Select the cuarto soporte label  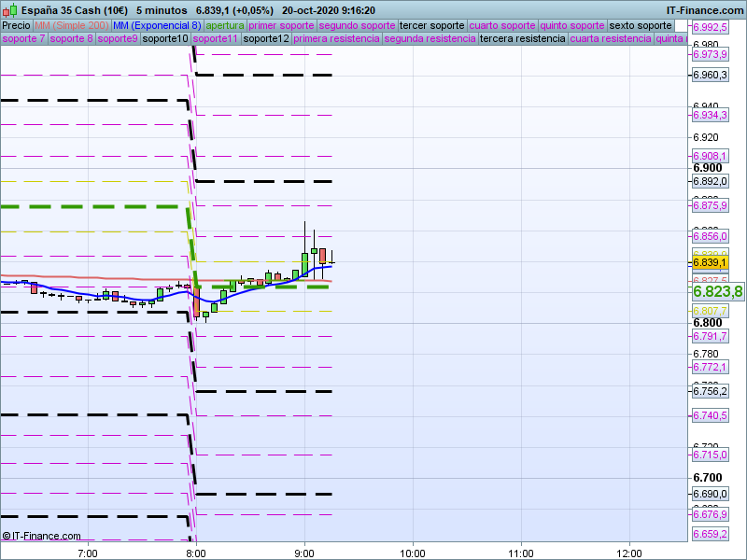[502, 26]
